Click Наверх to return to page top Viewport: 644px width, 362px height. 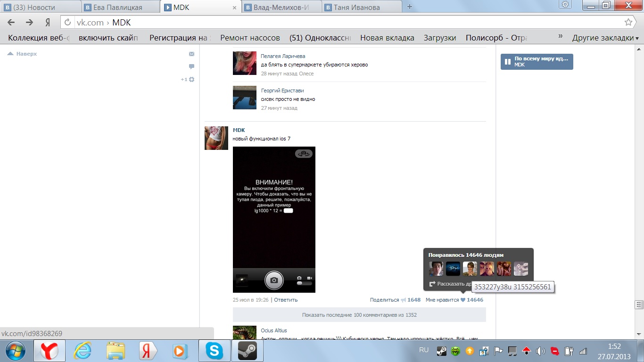click(22, 54)
